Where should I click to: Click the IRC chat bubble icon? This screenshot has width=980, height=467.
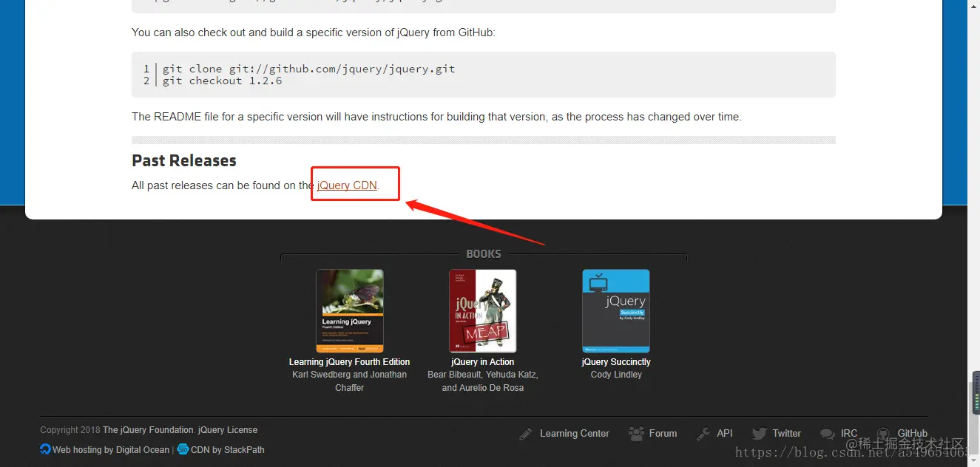[x=827, y=434]
